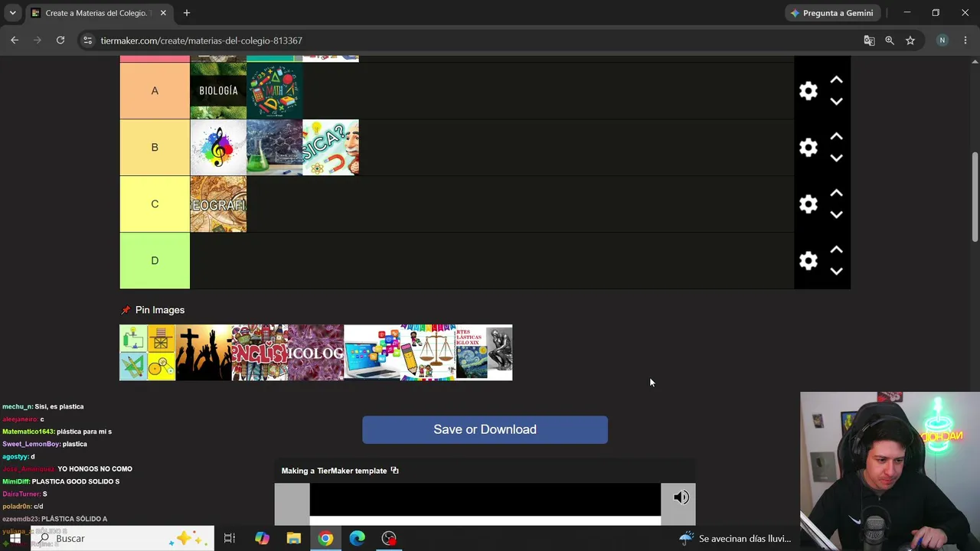
Task: Move tier D up with arrow
Action: click(836, 249)
